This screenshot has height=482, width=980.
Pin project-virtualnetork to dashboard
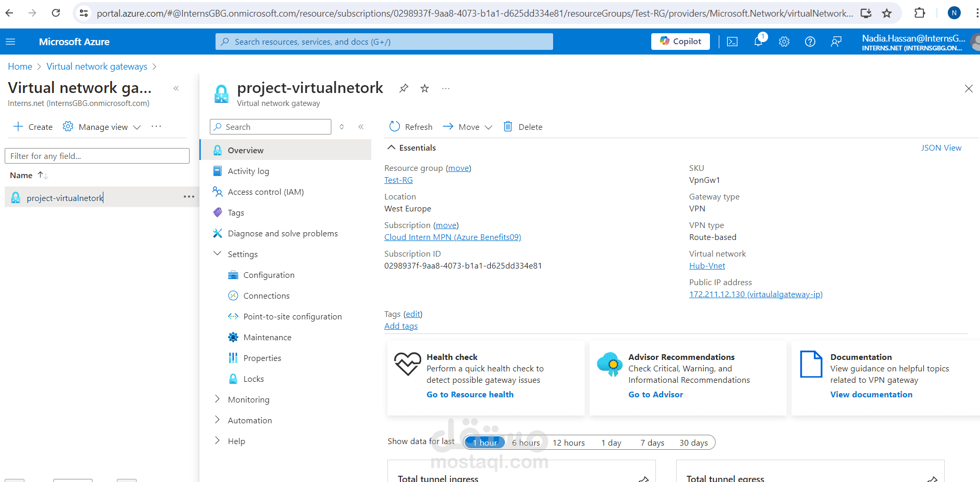(x=404, y=88)
